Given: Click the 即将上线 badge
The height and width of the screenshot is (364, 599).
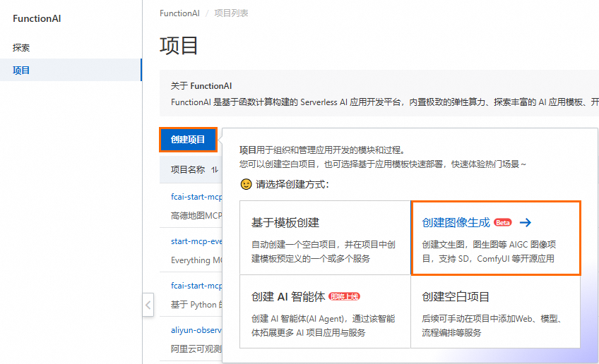Looking at the screenshot, I should tap(344, 296).
